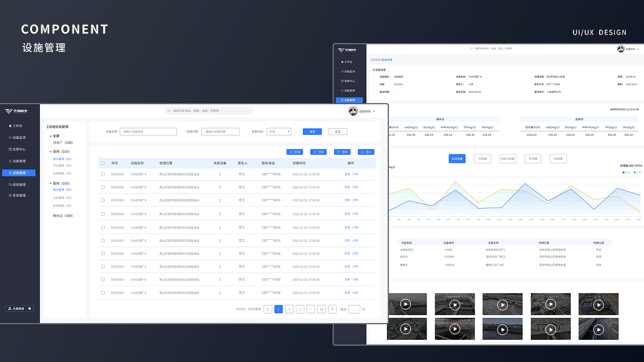Click 详情 link in row P2023001
The image size is (644, 362).
pos(355,174)
